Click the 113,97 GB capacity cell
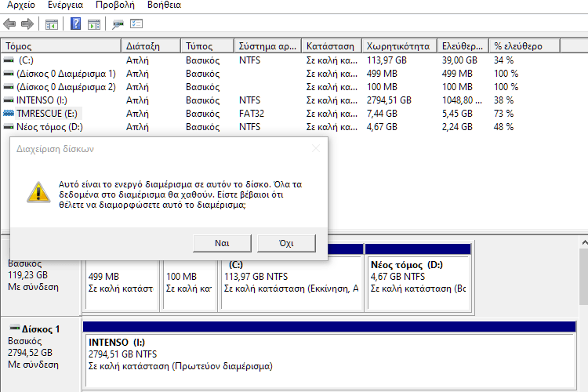Screen dimensions: 588x392 click(x=387, y=60)
